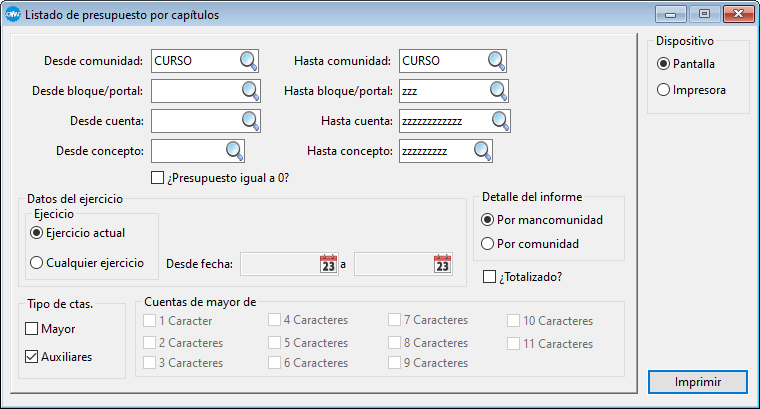Uncheck the Auxiliares checkbox
Image resolution: width=760 pixels, height=409 pixels.
pos(32,356)
